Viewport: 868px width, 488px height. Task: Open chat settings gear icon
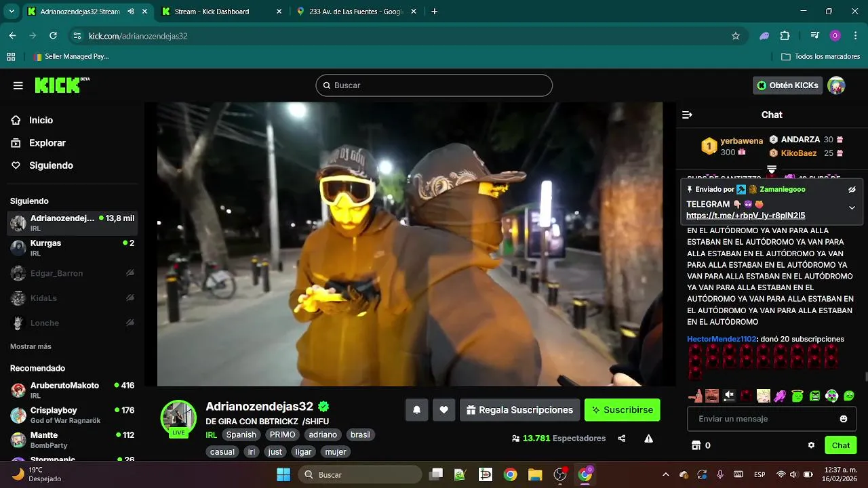point(811,445)
